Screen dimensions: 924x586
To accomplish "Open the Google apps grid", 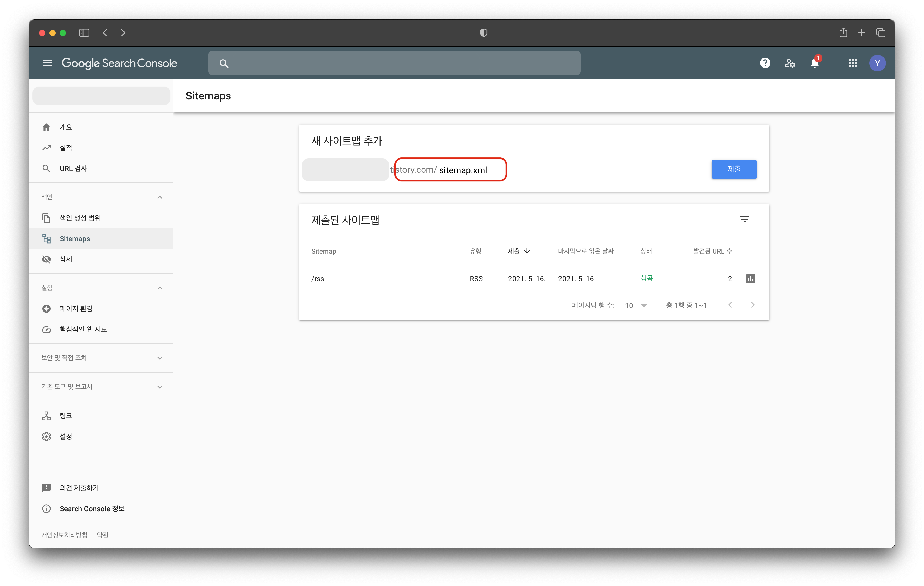I will 853,63.
